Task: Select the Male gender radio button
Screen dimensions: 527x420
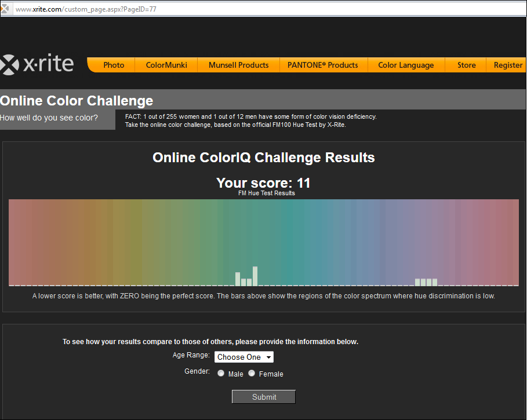Action: coord(221,373)
